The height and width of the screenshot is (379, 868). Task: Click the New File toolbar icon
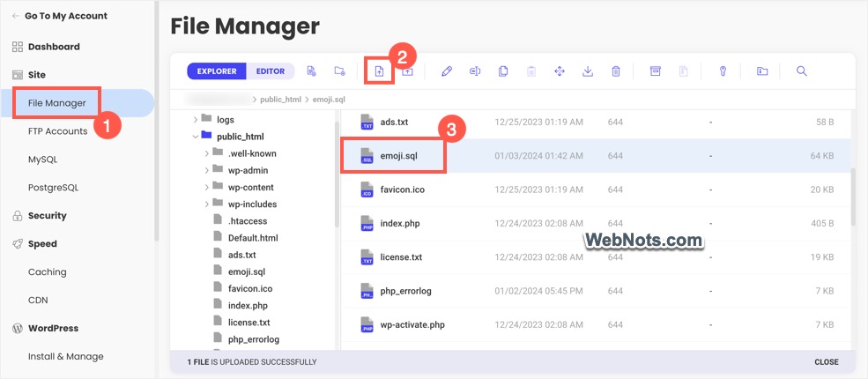(x=312, y=71)
